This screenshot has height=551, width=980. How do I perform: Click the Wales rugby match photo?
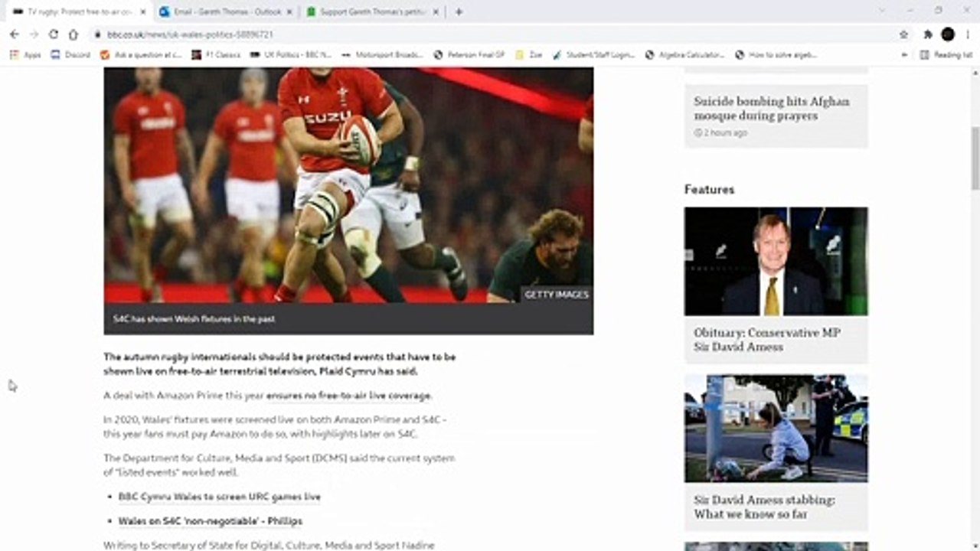[x=348, y=184]
